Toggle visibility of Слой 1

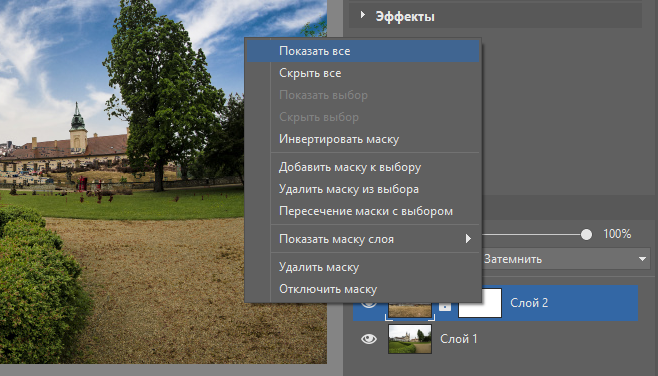pyautogui.click(x=369, y=339)
